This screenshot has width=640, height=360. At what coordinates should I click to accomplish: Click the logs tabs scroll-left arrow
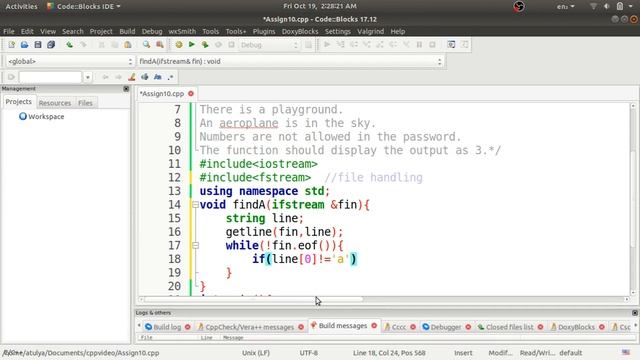pyautogui.click(x=139, y=326)
